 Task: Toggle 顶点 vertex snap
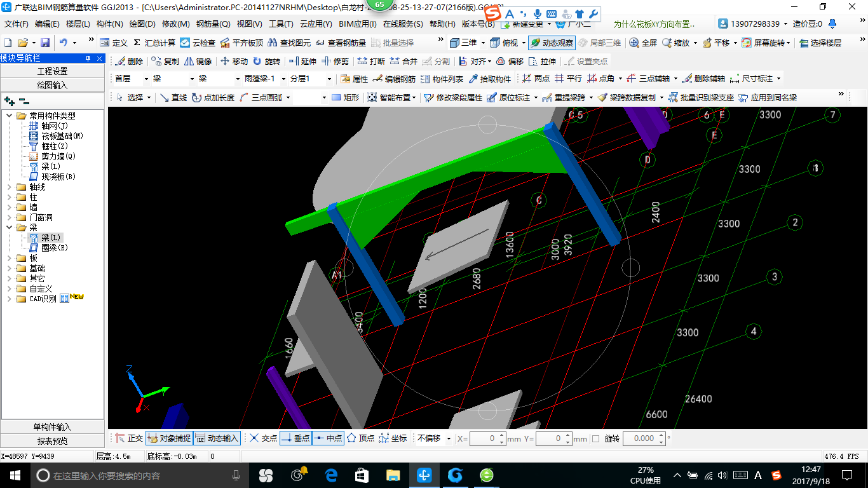click(360, 438)
